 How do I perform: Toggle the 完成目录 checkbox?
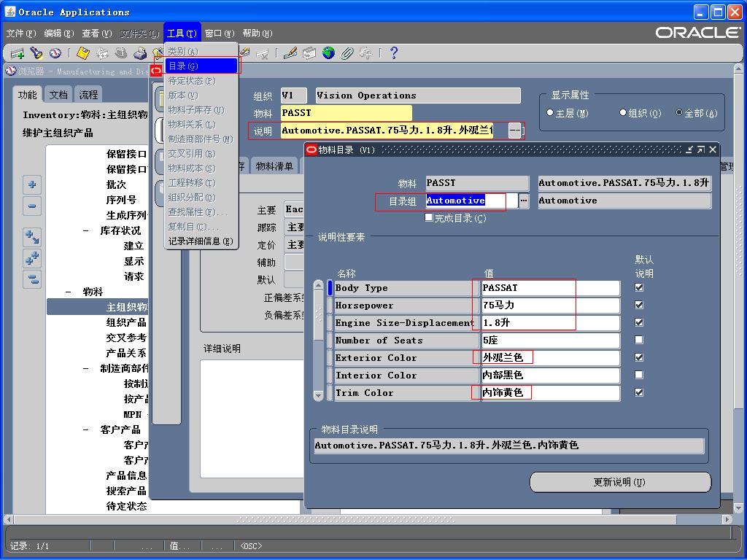[429, 217]
